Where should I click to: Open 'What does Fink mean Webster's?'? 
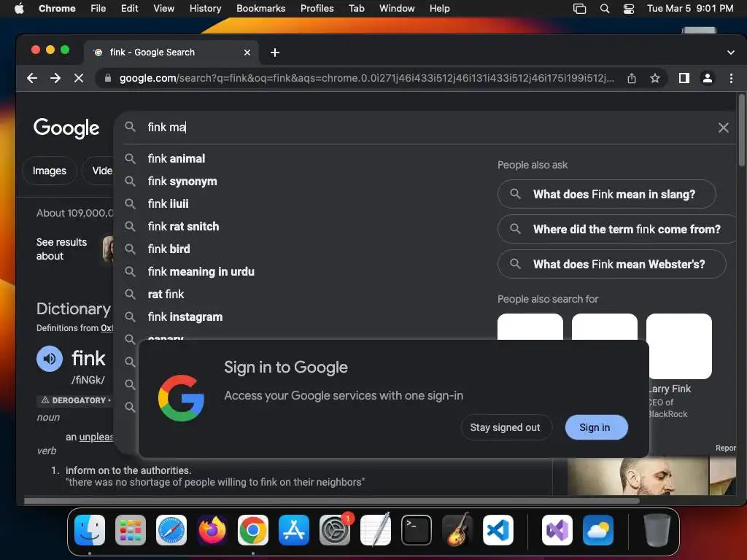coord(612,264)
